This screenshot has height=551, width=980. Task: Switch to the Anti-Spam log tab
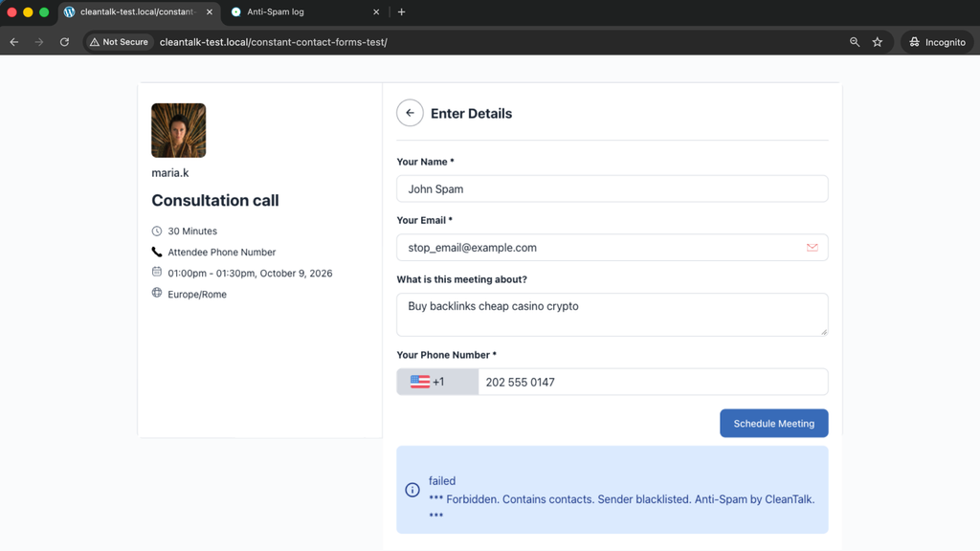pos(306,11)
